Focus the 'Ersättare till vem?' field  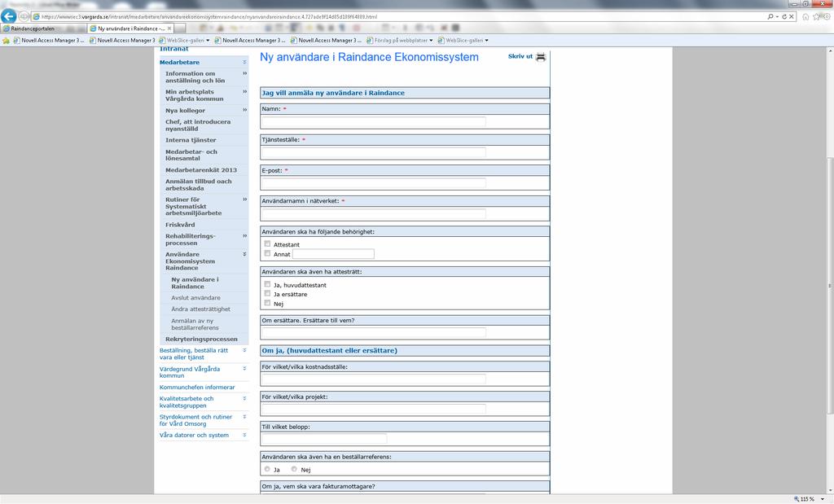pyautogui.click(x=373, y=332)
